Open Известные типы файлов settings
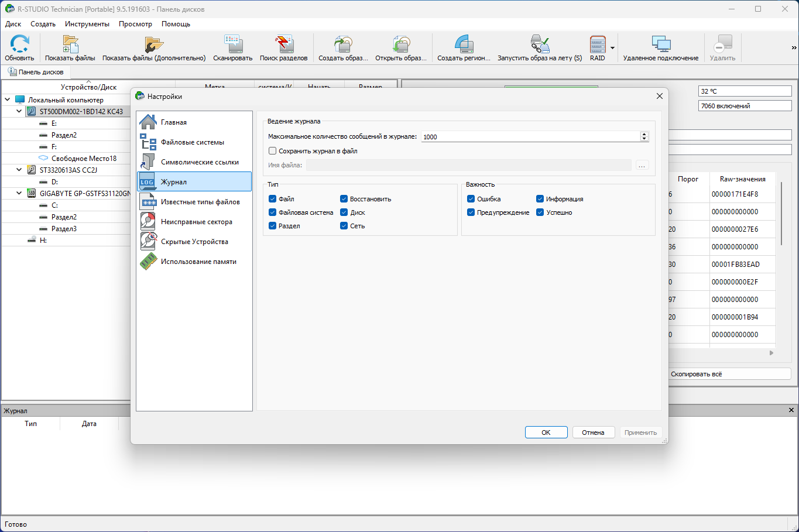 (194, 202)
